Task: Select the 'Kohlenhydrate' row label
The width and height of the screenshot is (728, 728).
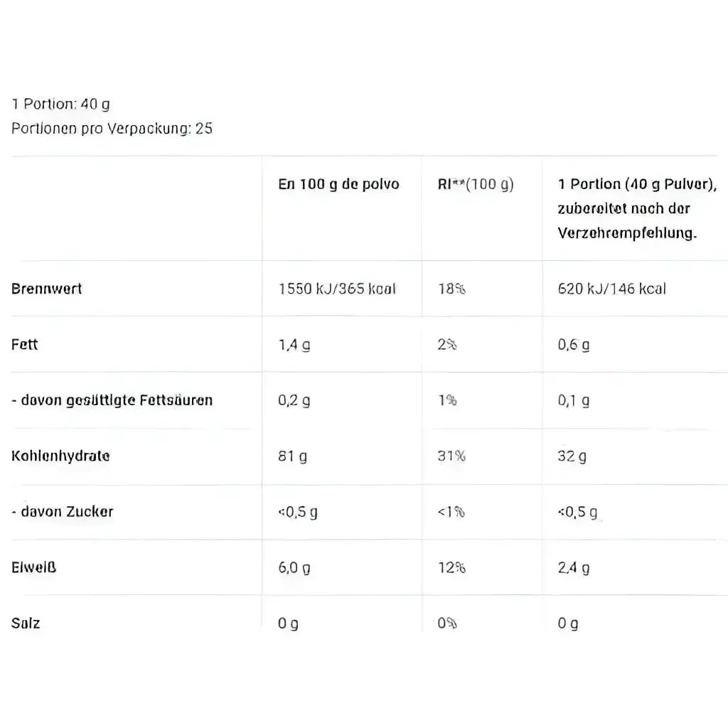Action: [60, 456]
